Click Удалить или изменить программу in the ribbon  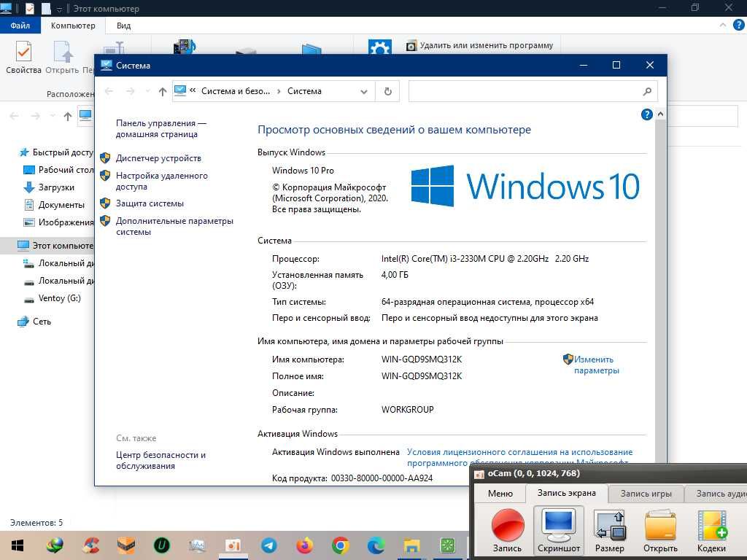(480, 45)
